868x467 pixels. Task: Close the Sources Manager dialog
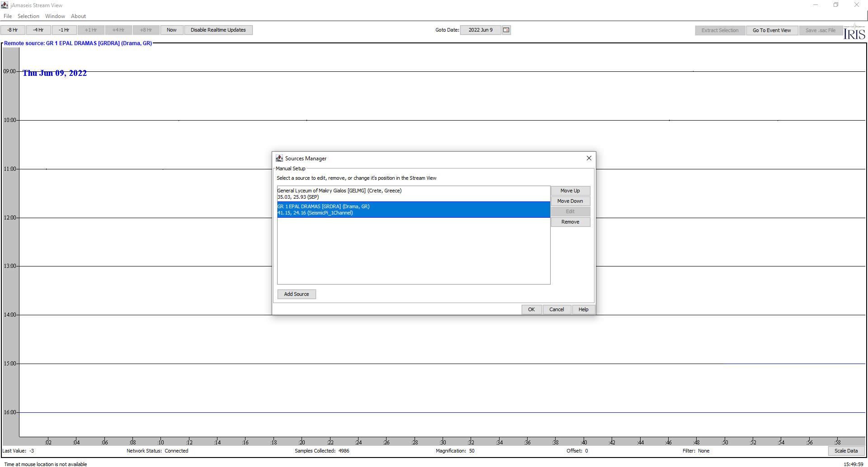coord(589,158)
